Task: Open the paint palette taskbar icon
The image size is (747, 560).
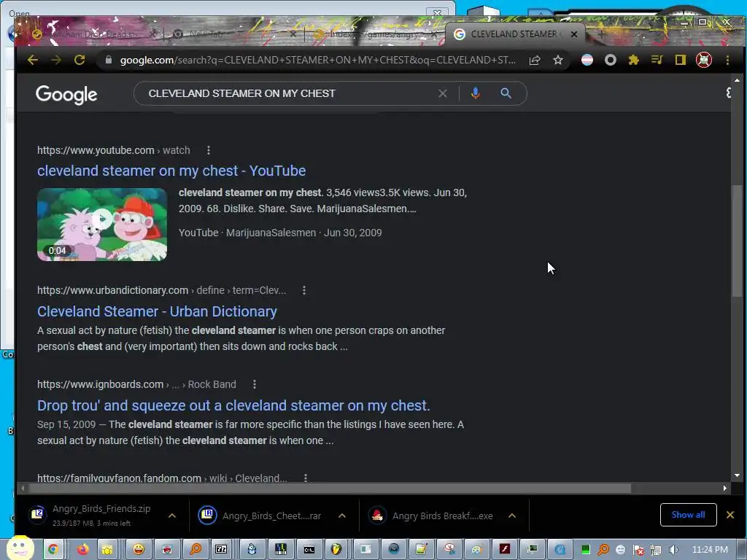Action: tap(477, 549)
